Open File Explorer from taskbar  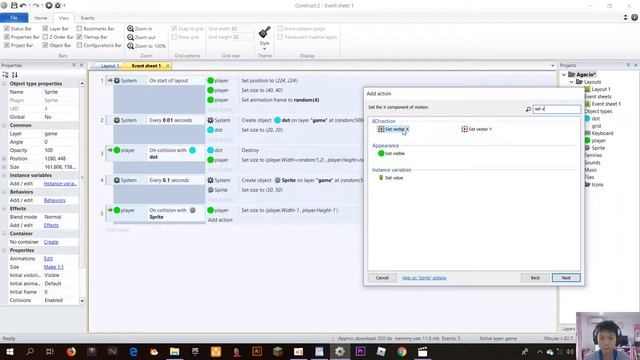(x=175, y=351)
